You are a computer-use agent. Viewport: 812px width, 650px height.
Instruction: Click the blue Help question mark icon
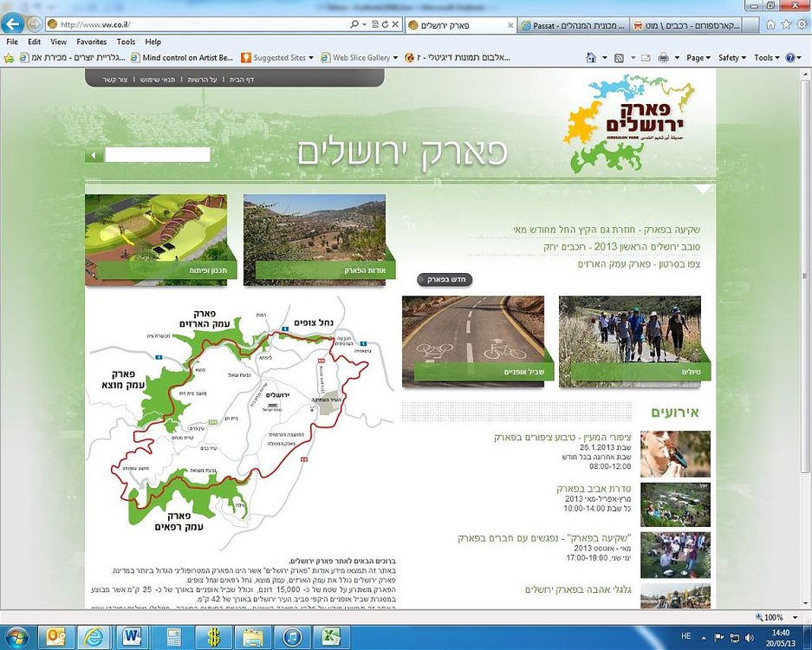point(790,58)
